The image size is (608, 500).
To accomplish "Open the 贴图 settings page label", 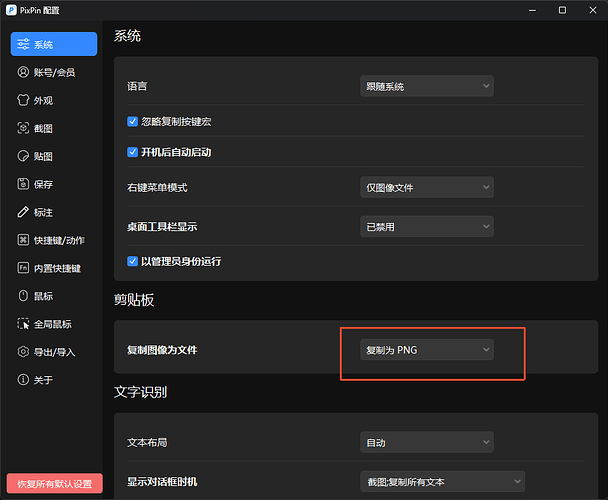I will click(x=43, y=156).
